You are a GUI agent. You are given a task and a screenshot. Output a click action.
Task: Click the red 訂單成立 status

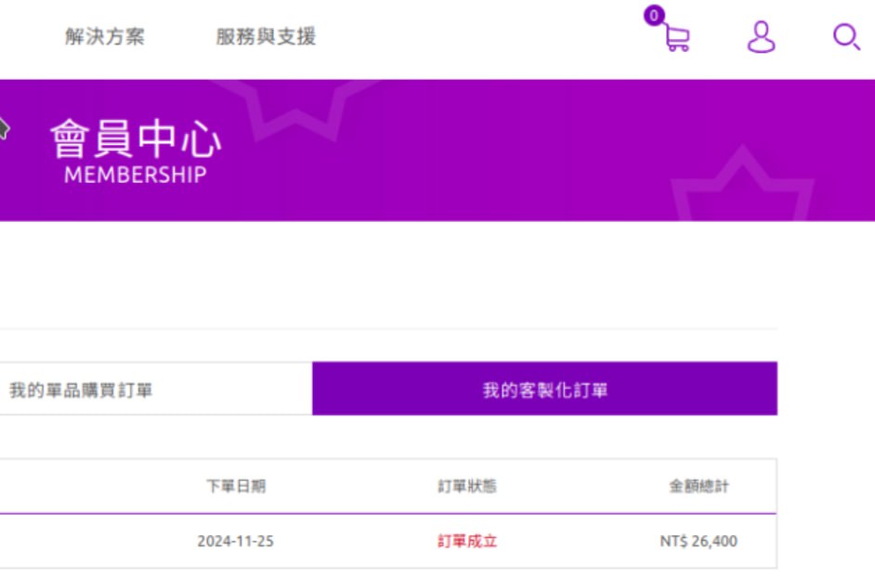point(467,541)
